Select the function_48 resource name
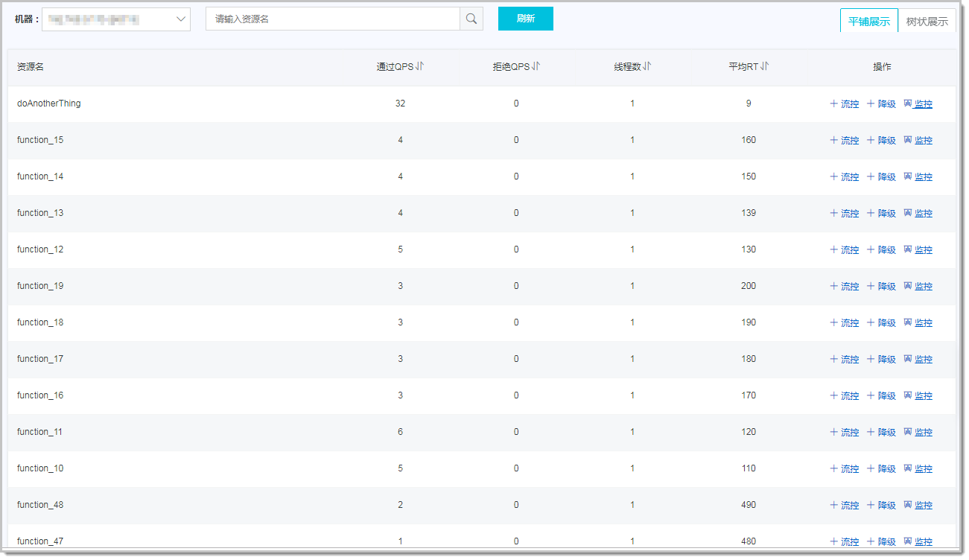 click(40, 505)
